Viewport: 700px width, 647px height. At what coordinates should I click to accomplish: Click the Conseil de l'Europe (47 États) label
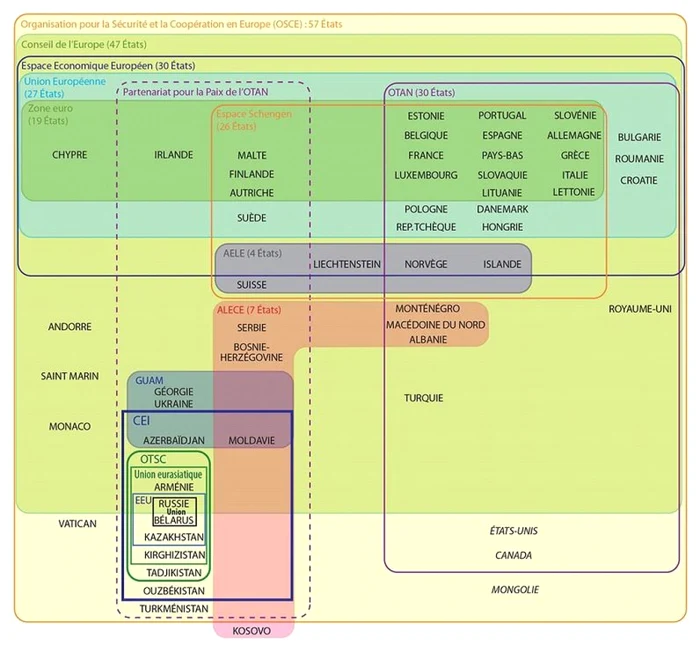click(84, 44)
